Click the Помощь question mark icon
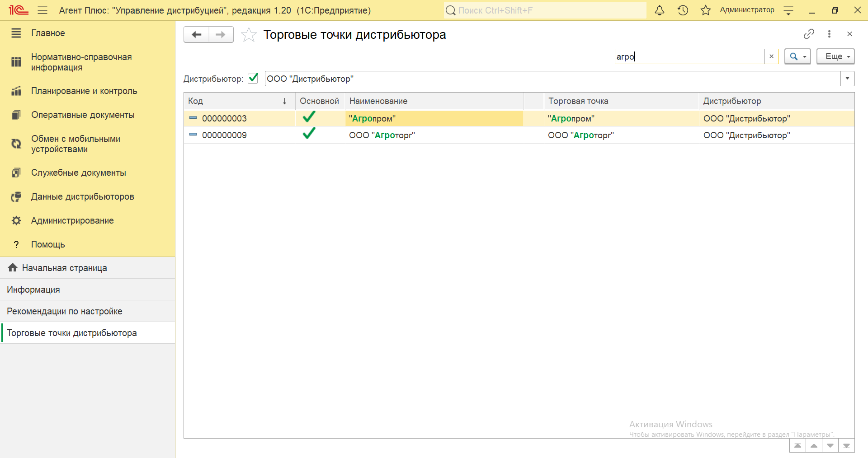 pos(16,244)
